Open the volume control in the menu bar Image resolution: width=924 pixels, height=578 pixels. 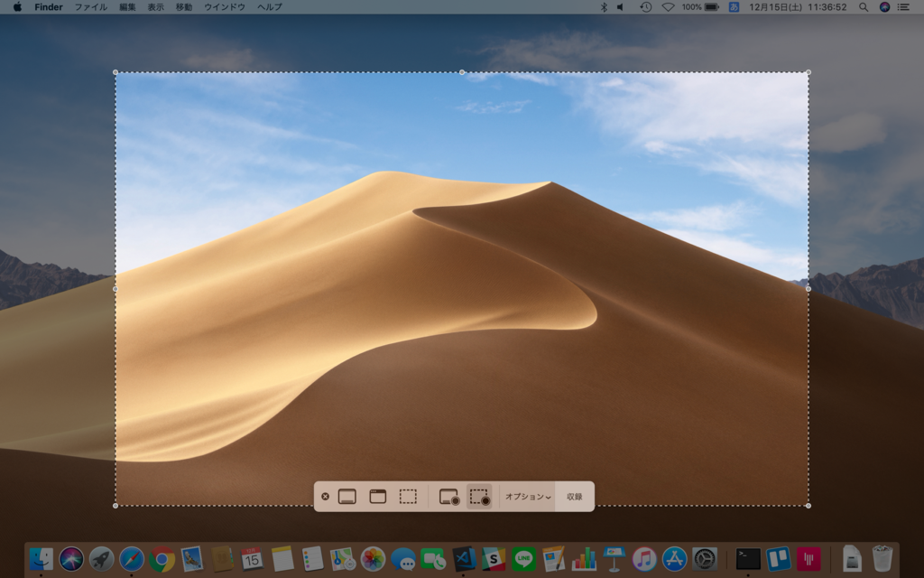[x=621, y=7]
